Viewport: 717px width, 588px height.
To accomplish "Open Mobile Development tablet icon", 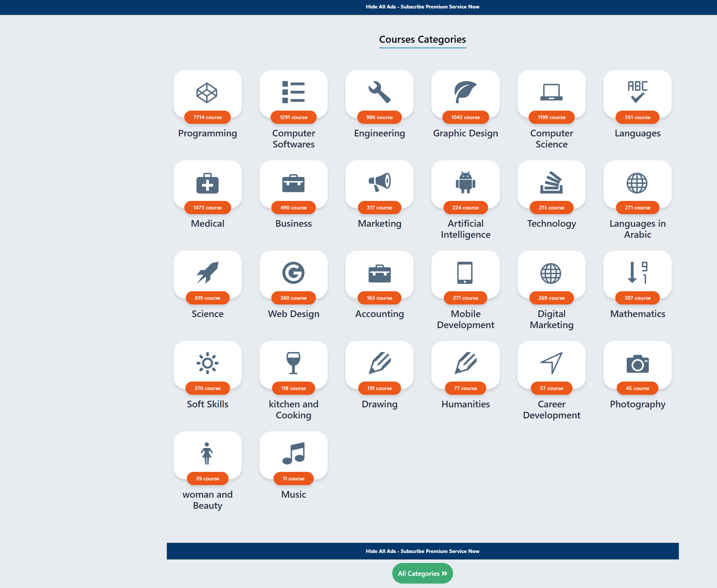I will [465, 273].
